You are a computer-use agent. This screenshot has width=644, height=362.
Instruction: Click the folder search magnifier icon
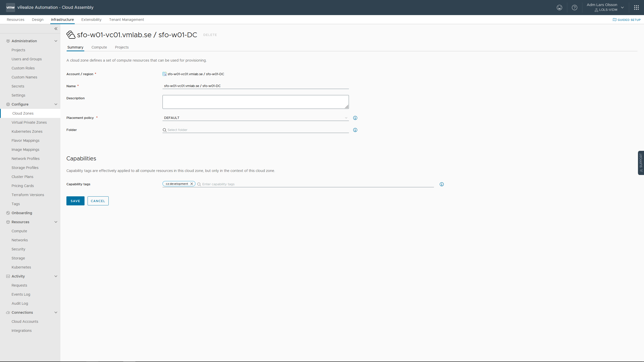coord(165,130)
